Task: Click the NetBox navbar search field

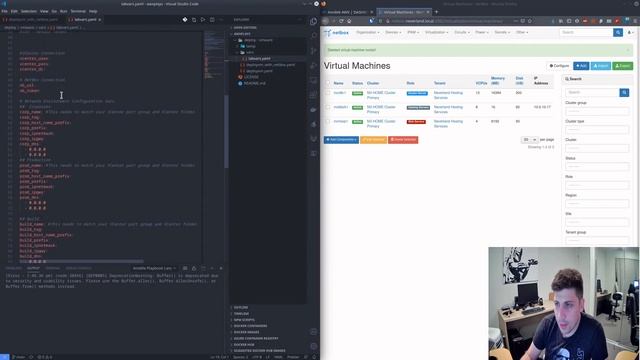Action: tap(586, 32)
